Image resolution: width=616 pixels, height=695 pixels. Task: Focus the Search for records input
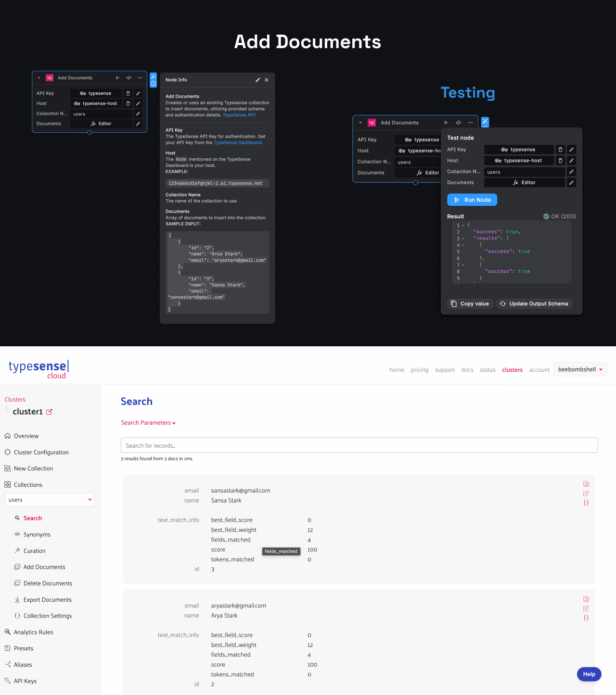(359, 445)
